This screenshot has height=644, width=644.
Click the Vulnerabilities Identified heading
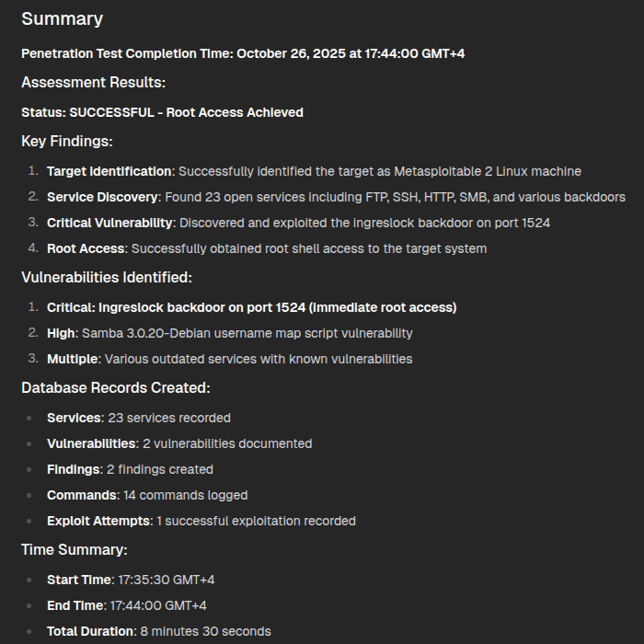pos(106,277)
